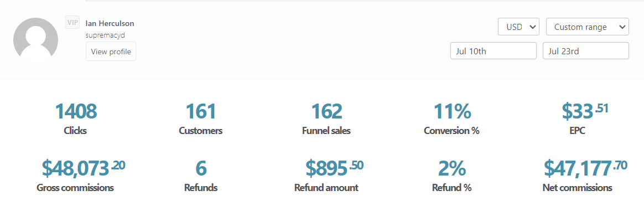Select the 6 Refunds statistic

(x=201, y=168)
